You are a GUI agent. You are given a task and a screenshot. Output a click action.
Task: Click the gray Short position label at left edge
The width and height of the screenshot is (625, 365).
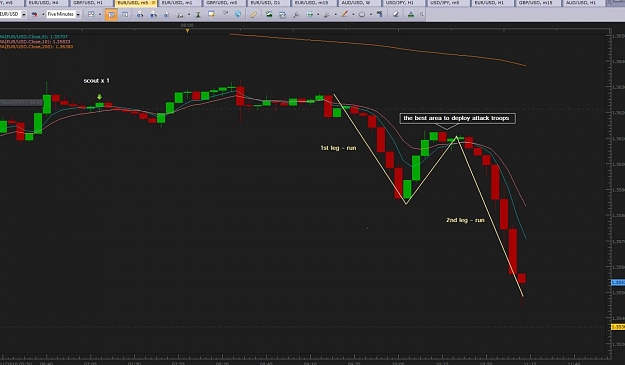pos(21,103)
